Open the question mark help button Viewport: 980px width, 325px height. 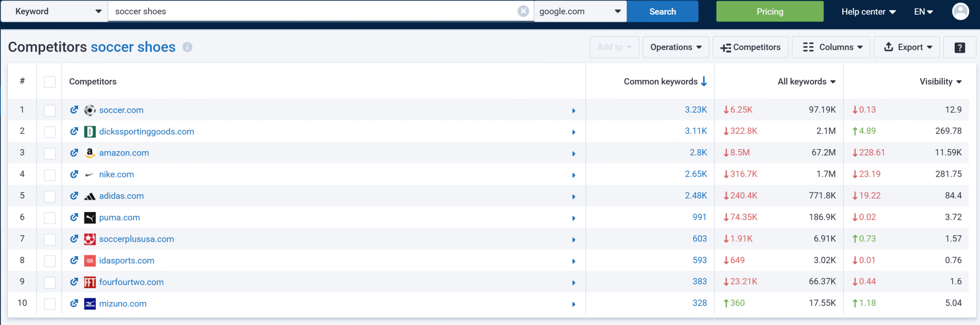click(959, 48)
